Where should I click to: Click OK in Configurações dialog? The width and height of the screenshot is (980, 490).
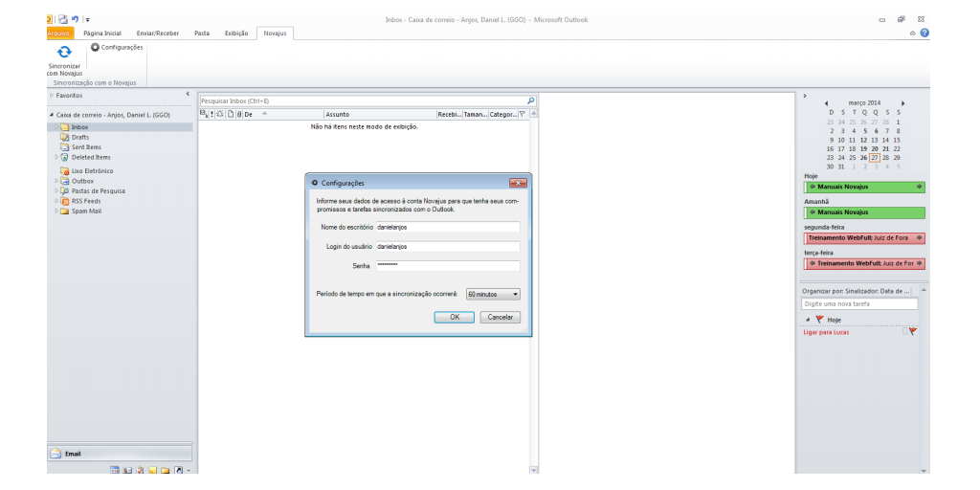tap(455, 318)
